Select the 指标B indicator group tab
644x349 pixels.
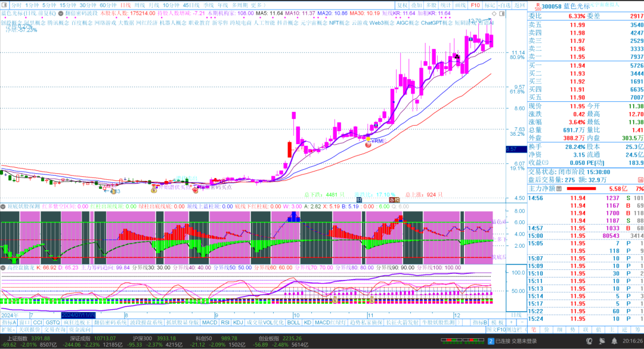click(x=479, y=323)
